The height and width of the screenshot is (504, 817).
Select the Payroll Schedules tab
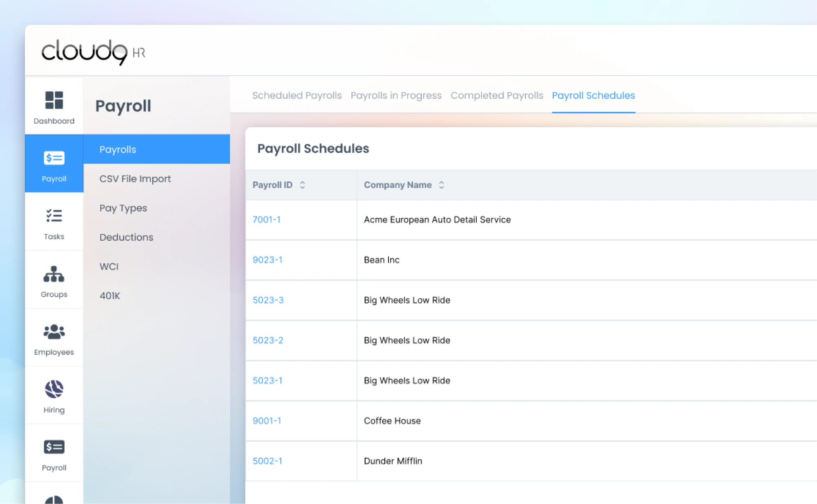(594, 95)
